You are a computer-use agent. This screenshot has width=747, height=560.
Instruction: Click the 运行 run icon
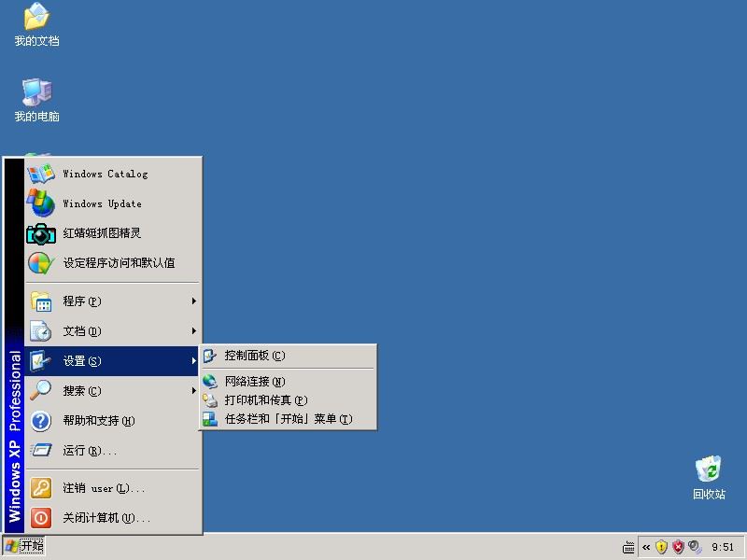[41, 450]
